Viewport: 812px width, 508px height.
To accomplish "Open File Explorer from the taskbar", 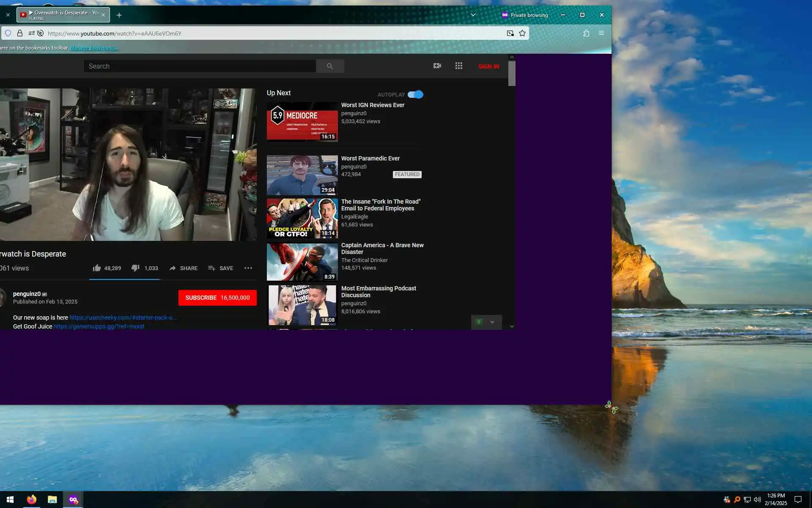I will click(x=52, y=500).
